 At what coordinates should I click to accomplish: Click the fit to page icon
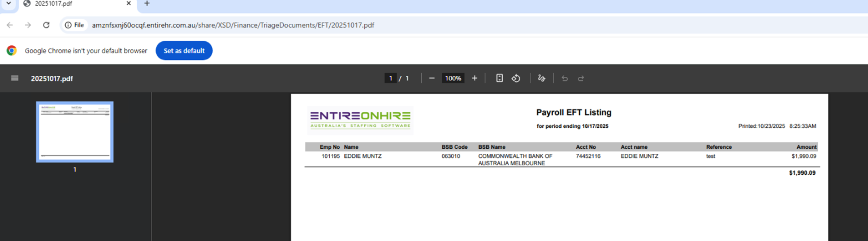[x=499, y=79]
